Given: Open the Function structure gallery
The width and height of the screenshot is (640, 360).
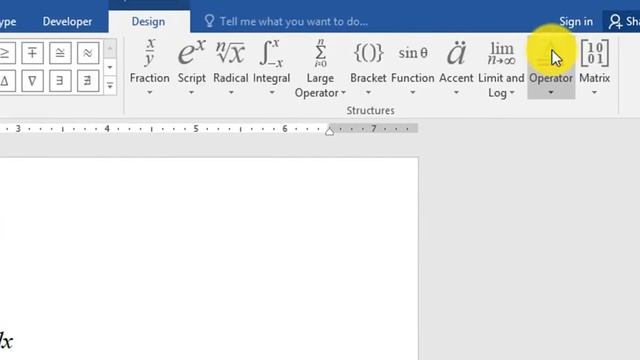Looking at the screenshot, I should click(x=413, y=67).
